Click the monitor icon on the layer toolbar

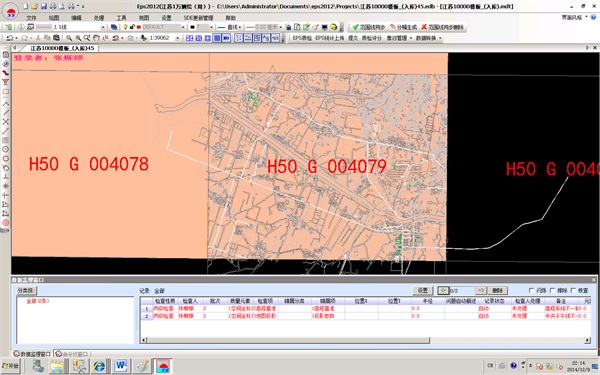tap(324, 27)
